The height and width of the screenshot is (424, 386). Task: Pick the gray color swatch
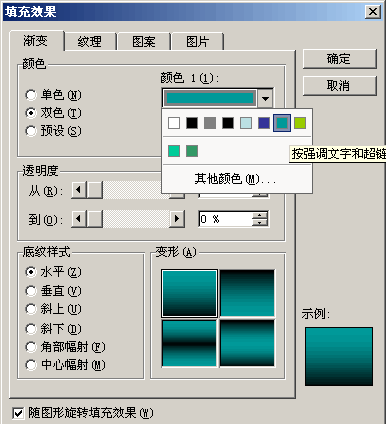click(210, 123)
